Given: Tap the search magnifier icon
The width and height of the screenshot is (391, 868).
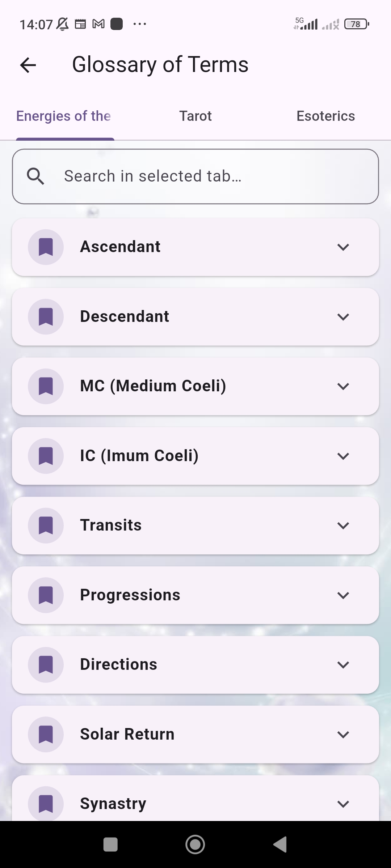Looking at the screenshot, I should point(35,176).
